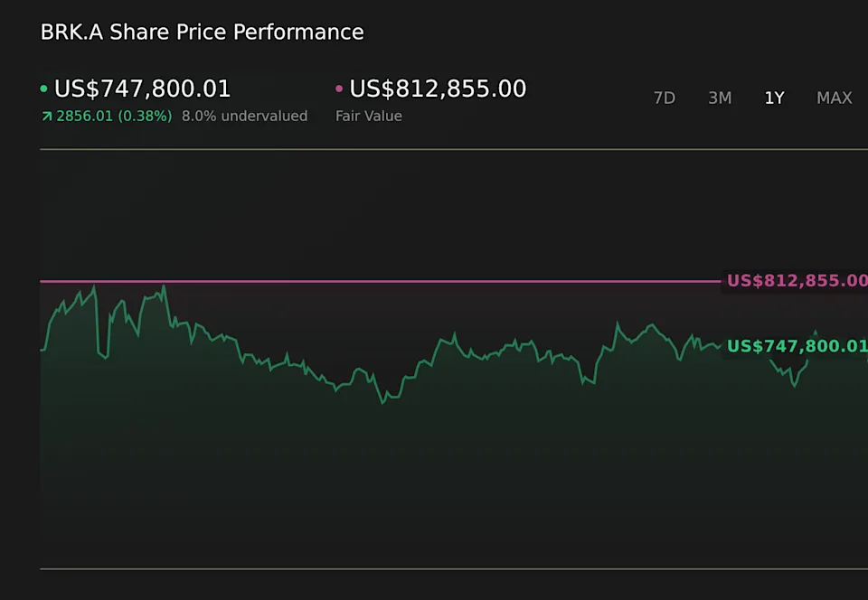Click the Fair Value text label

(368, 116)
